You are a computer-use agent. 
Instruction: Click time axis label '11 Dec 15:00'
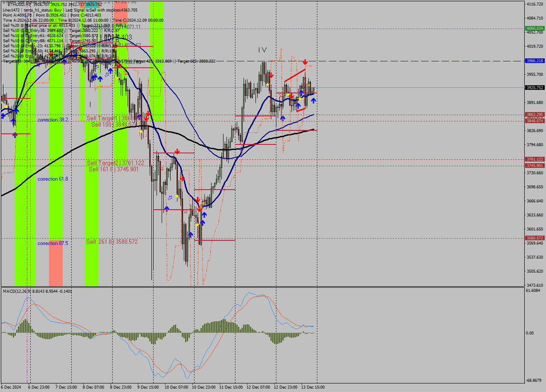pyautogui.click(x=231, y=387)
